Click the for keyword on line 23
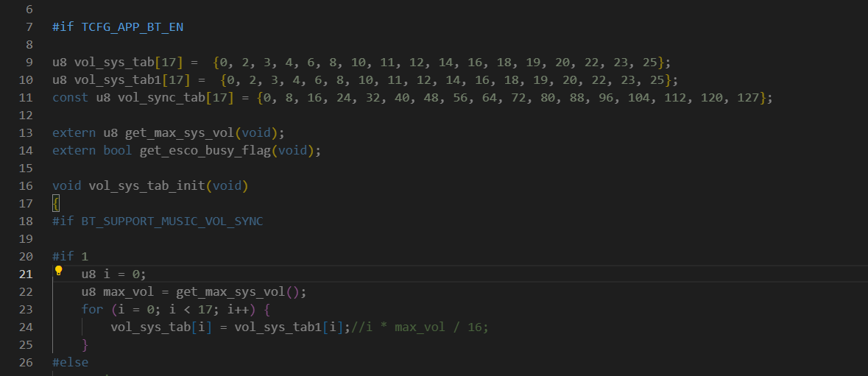The width and height of the screenshot is (868, 376). click(93, 310)
